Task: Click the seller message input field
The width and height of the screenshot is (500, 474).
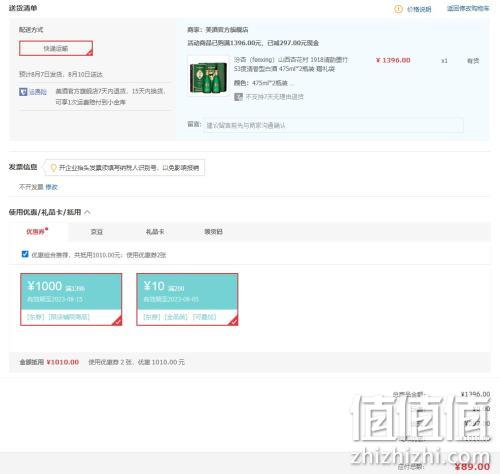Action: click(333, 125)
